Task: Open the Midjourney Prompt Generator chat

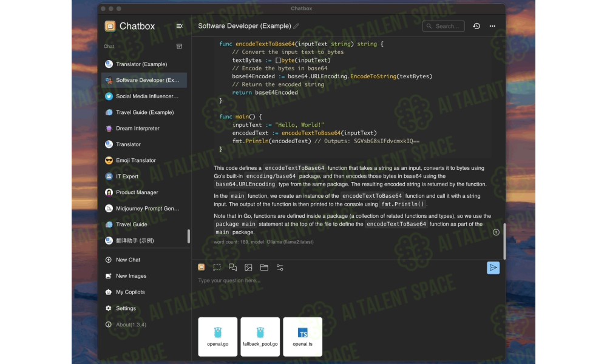Action: coord(144,209)
